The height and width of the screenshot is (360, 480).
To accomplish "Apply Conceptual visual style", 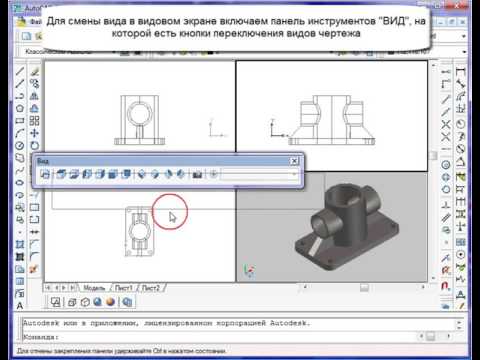I will tap(110, 302).
